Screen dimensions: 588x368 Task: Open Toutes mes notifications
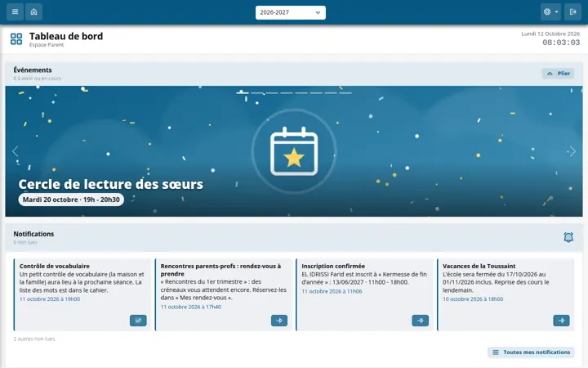click(x=531, y=352)
